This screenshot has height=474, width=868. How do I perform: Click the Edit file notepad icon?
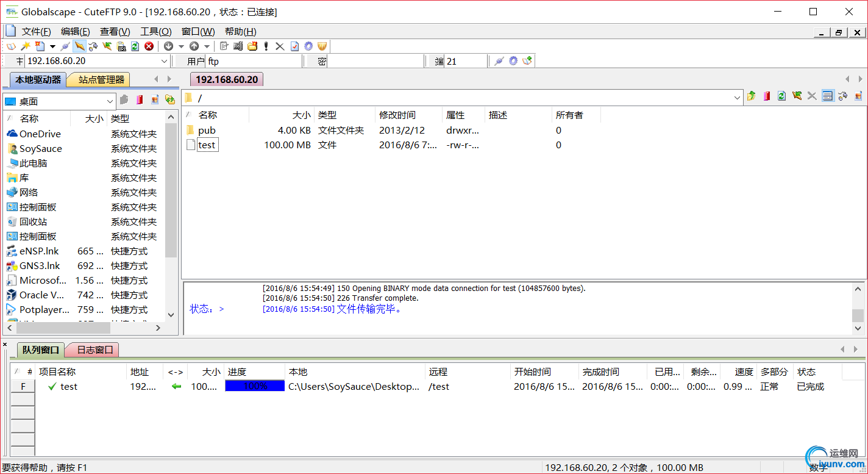[224, 46]
